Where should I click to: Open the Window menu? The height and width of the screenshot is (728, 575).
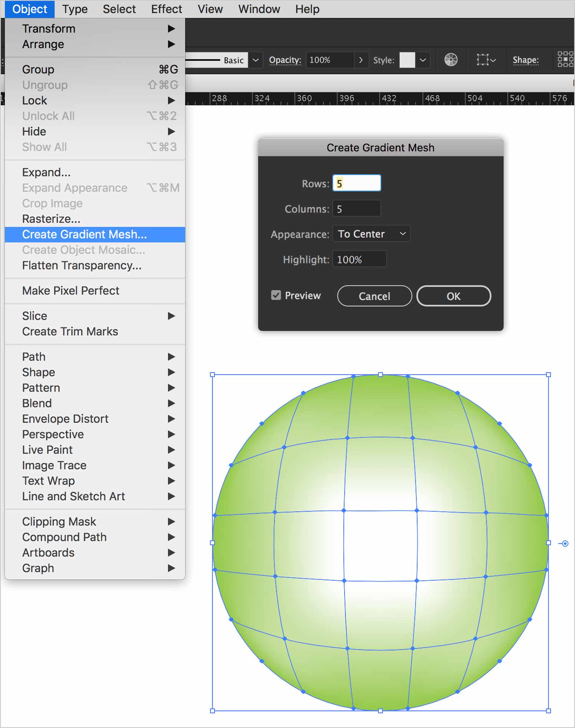[x=259, y=9]
